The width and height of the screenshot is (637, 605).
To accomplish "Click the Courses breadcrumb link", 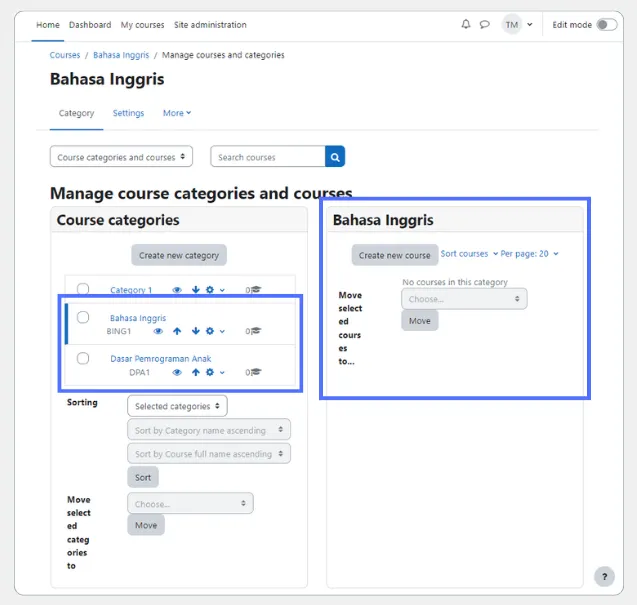I will [x=65, y=55].
